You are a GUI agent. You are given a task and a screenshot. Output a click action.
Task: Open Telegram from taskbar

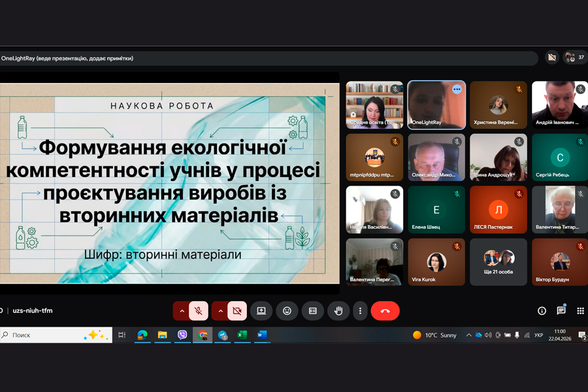tap(222, 335)
